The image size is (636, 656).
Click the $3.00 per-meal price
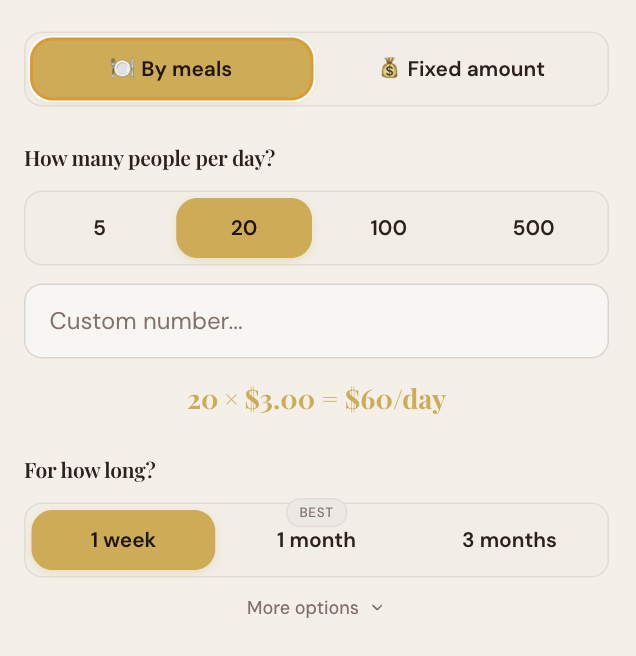279,400
